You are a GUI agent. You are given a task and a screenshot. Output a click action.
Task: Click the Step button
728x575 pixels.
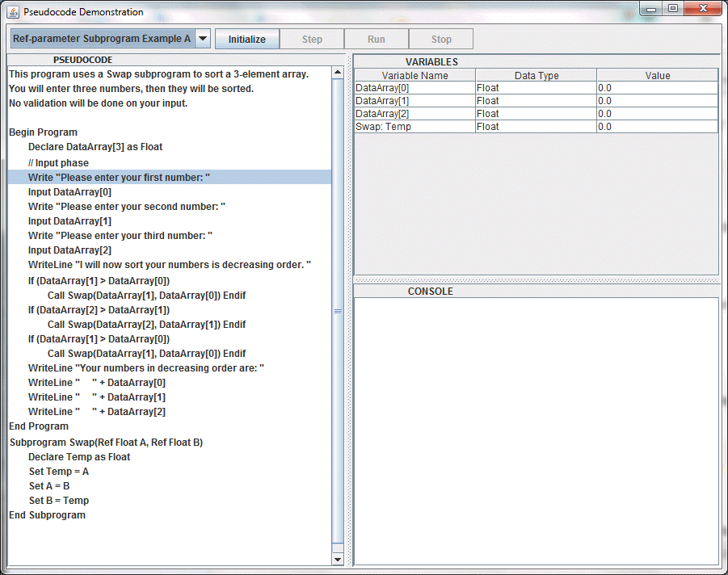312,40
